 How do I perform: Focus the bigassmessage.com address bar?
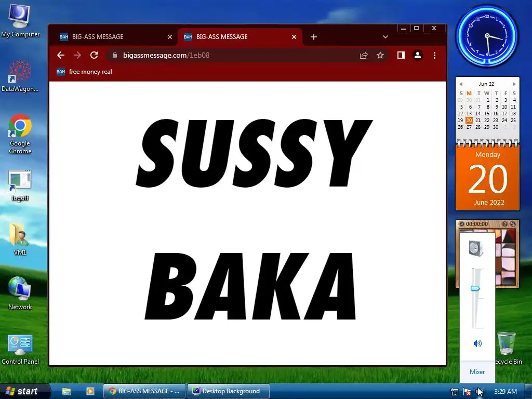[237, 55]
